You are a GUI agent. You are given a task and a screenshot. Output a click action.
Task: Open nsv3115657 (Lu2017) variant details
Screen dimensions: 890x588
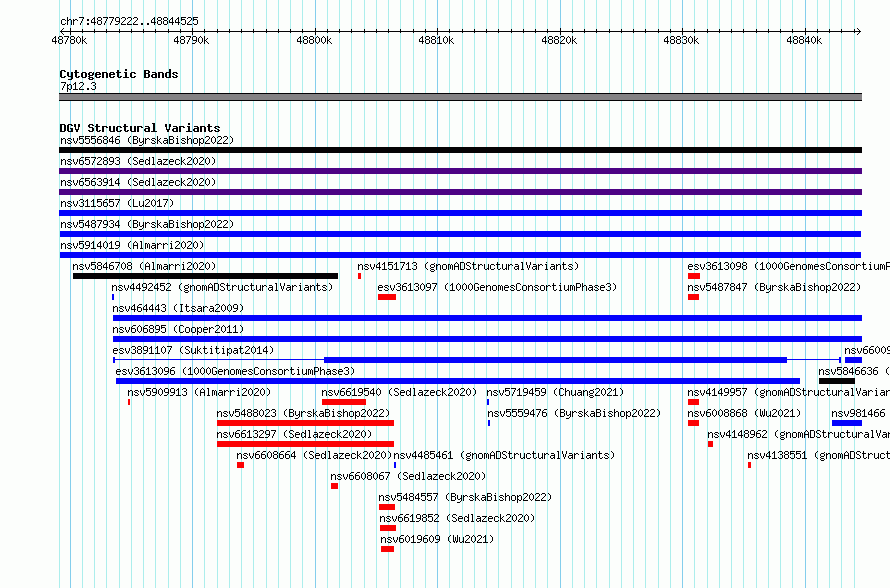117,203
